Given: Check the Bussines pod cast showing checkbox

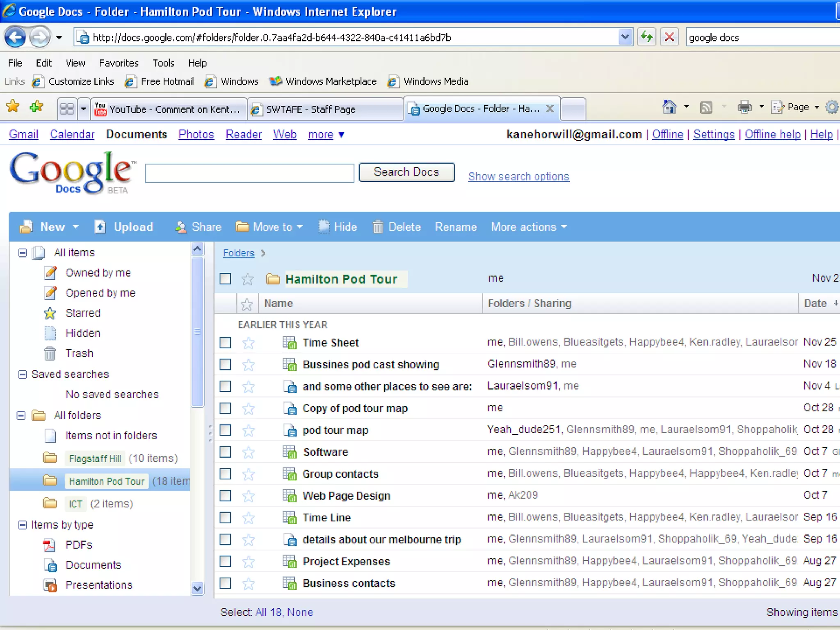Looking at the screenshot, I should pyautogui.click(x=225, y=364).
